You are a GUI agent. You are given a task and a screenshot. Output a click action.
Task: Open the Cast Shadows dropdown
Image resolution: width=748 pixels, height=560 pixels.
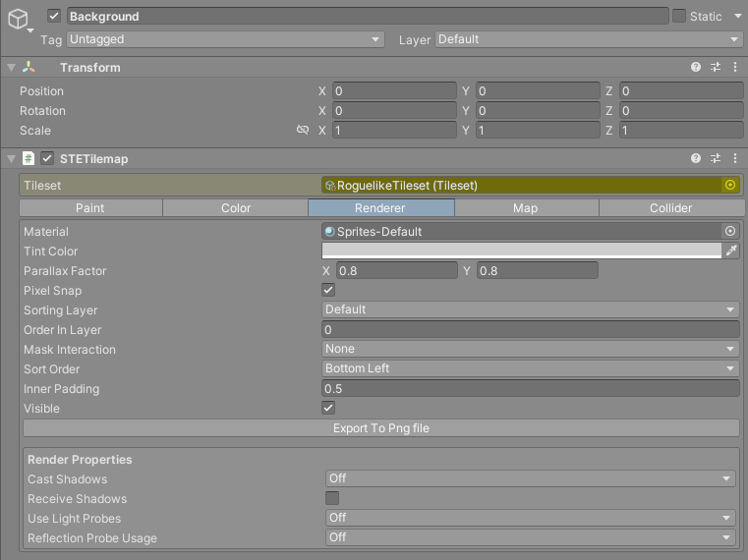[x=531, y=478]
